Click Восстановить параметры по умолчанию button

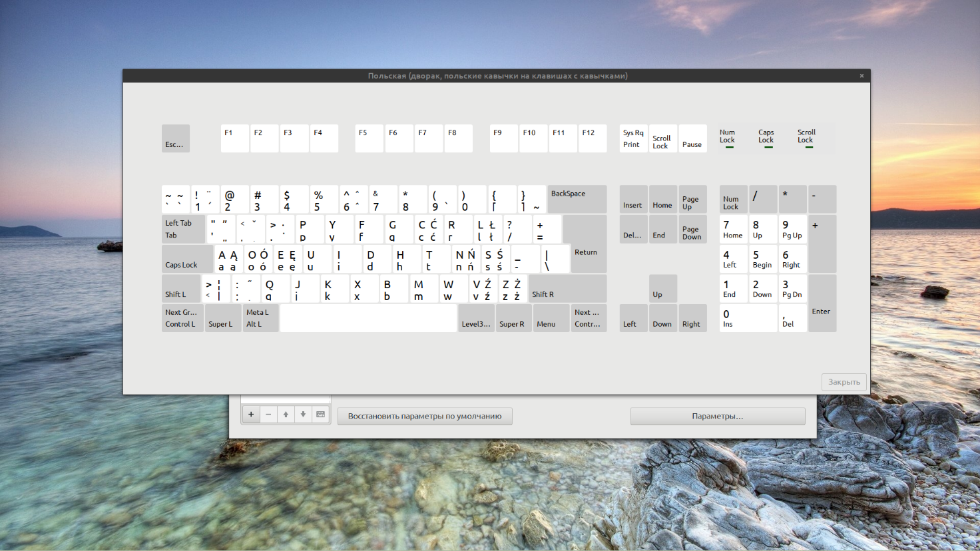click(x=425, y=416)
